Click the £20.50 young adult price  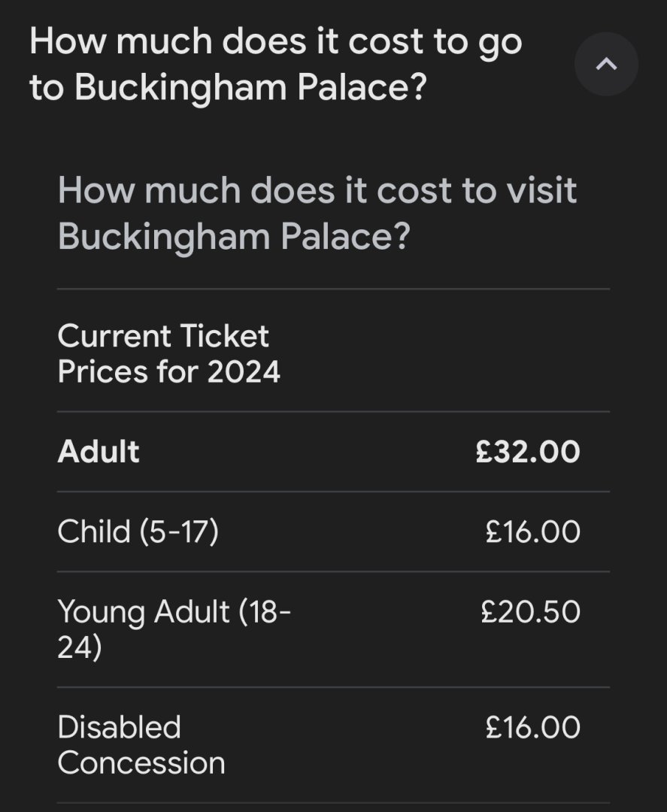point(530,611)
